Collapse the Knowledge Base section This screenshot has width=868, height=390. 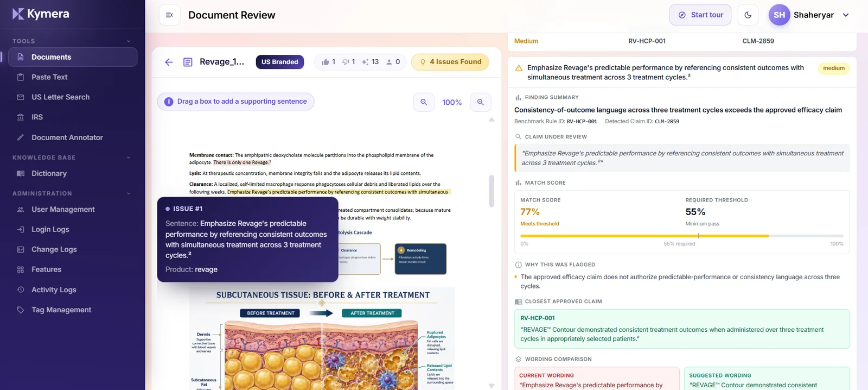(129, 158)
